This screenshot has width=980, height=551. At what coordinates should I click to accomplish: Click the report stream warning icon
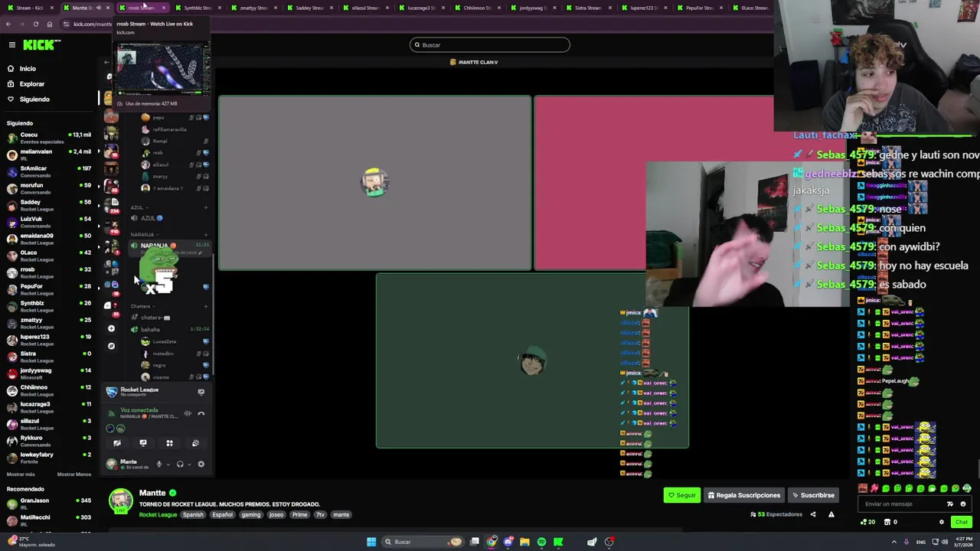point(831,514)
